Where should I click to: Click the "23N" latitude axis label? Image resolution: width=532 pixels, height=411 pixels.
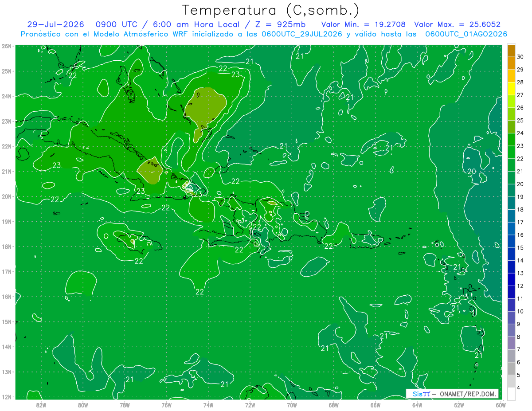[7, 121]
